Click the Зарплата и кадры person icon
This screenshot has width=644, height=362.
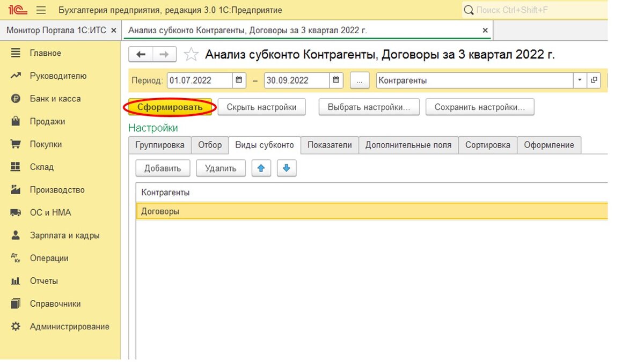pyautogui.click(x=16, y=235)
